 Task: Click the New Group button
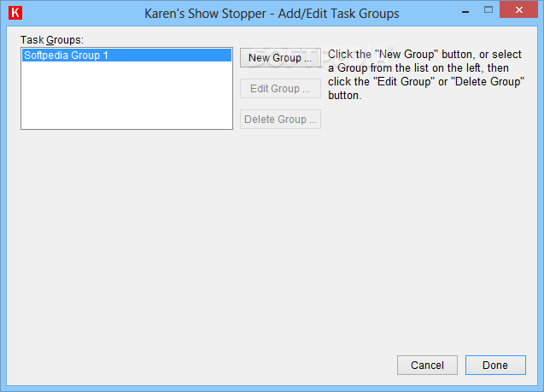280,58
